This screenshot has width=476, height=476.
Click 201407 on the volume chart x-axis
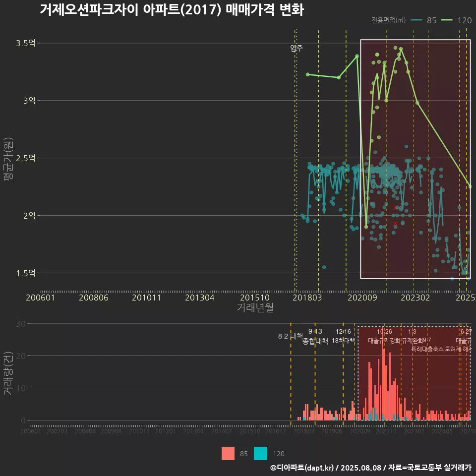click(x=222, y=431)
